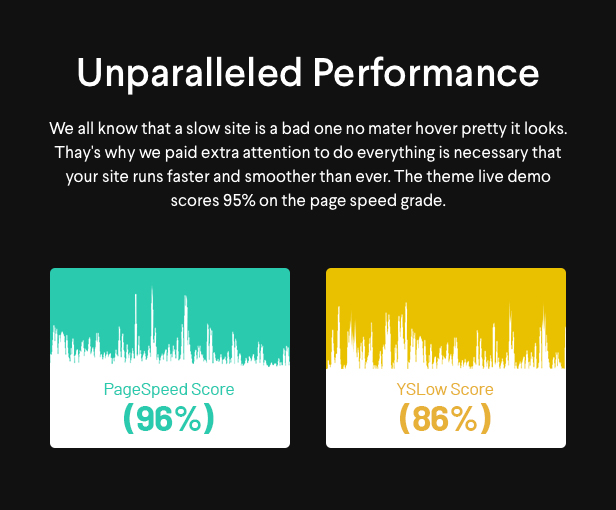Select the YSLow Score card
Screen dimensions: 616x510
click(x=446, y=358)
